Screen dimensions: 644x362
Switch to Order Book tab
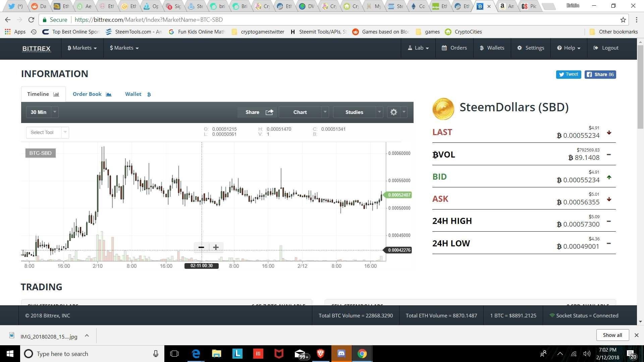[x=92, y=94]
